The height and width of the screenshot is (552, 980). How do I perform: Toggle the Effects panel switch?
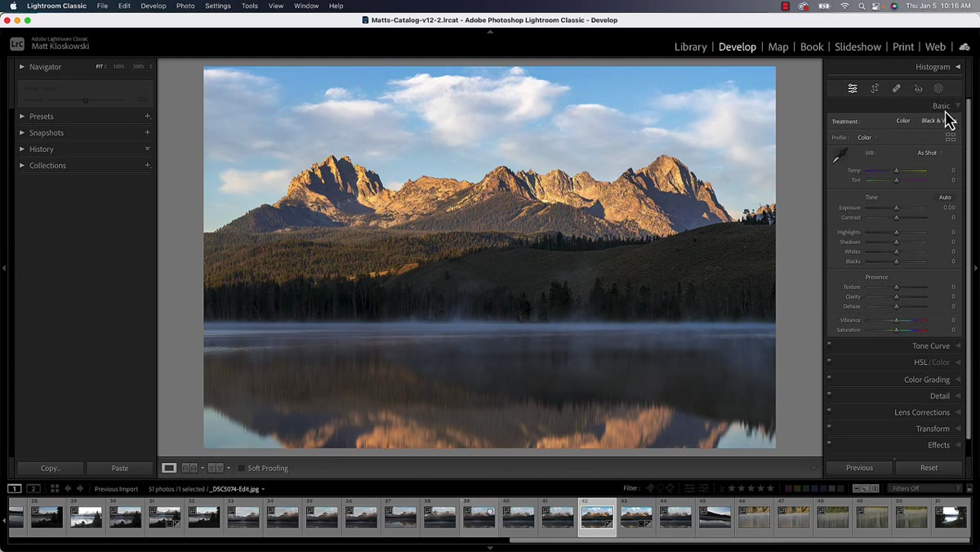click(x=829, y=443)
